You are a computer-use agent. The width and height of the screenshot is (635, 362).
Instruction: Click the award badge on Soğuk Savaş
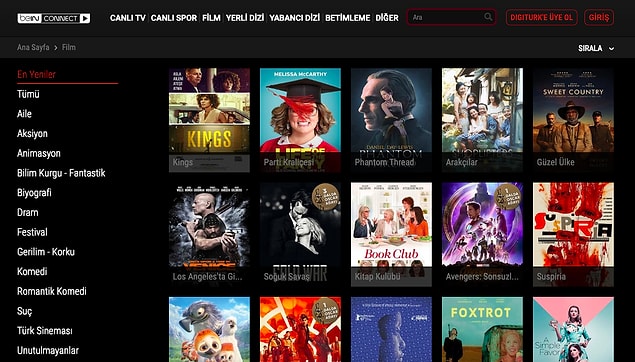coord(326,197)
